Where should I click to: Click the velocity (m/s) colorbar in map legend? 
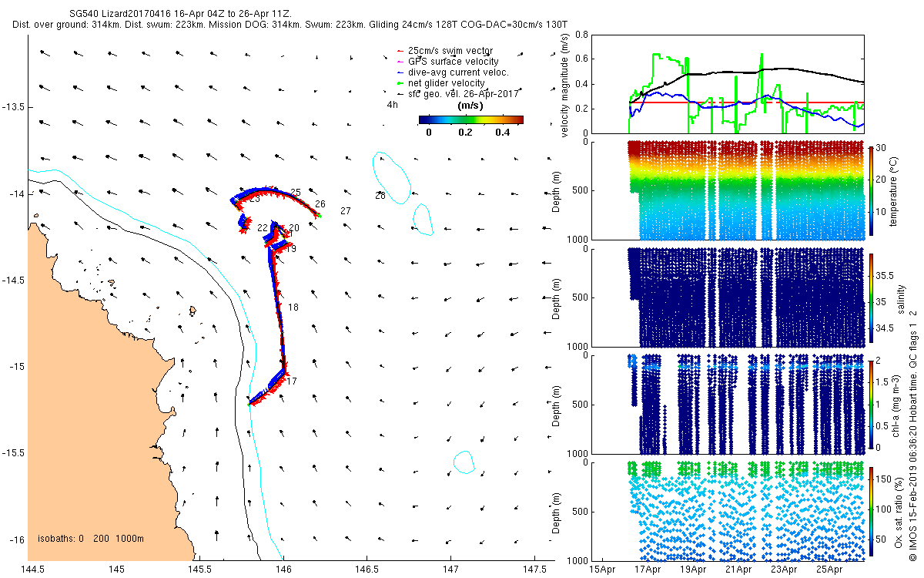(x=470, y=119)
